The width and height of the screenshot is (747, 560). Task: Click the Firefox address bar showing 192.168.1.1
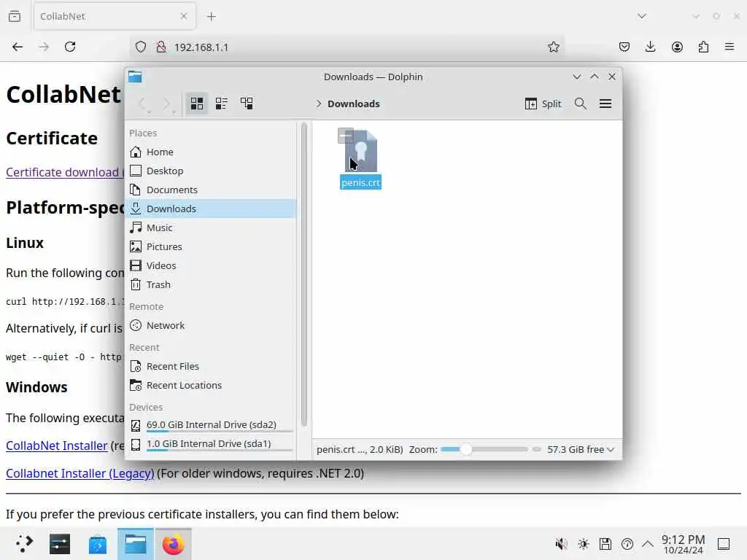click(x=348, y=47)
